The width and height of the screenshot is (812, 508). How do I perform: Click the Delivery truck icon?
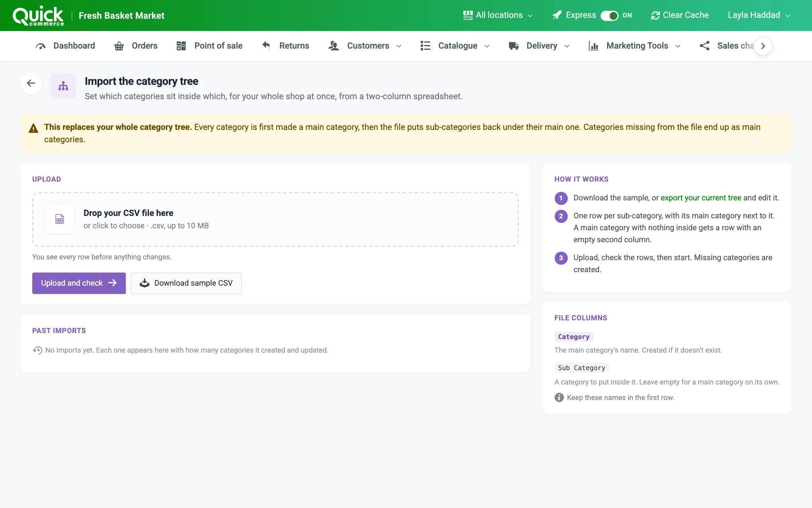tap(513, 46)
